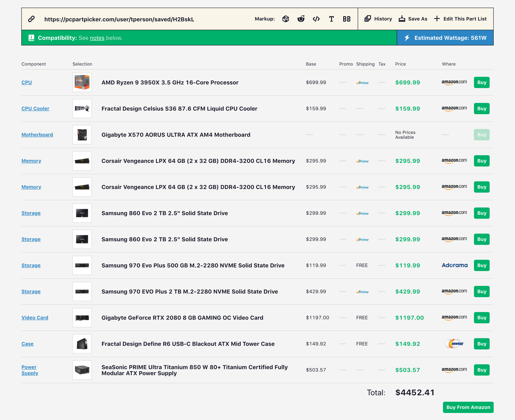Open the Power Supply component link
Viewport: 515px width, 420px height.
click(30, 370)
